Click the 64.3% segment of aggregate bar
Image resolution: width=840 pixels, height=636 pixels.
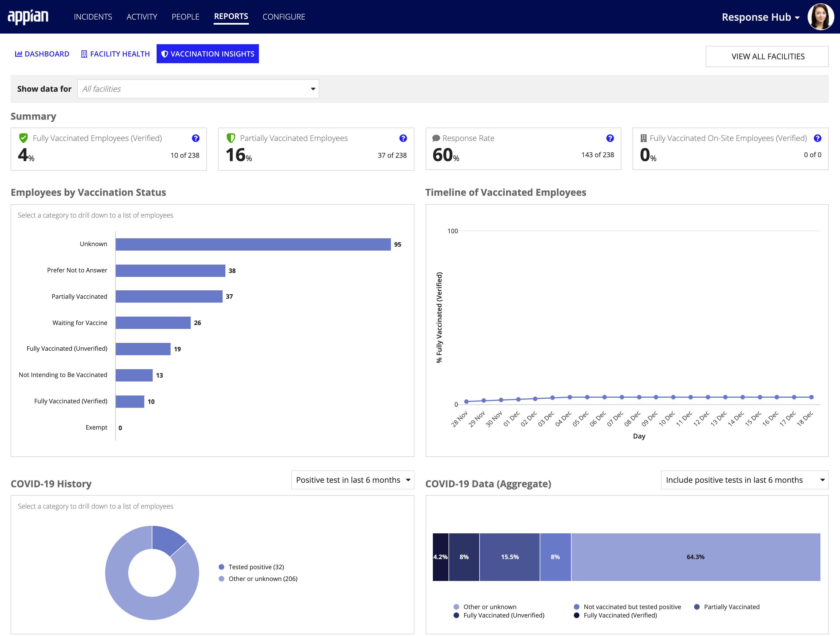pos(696,557)
